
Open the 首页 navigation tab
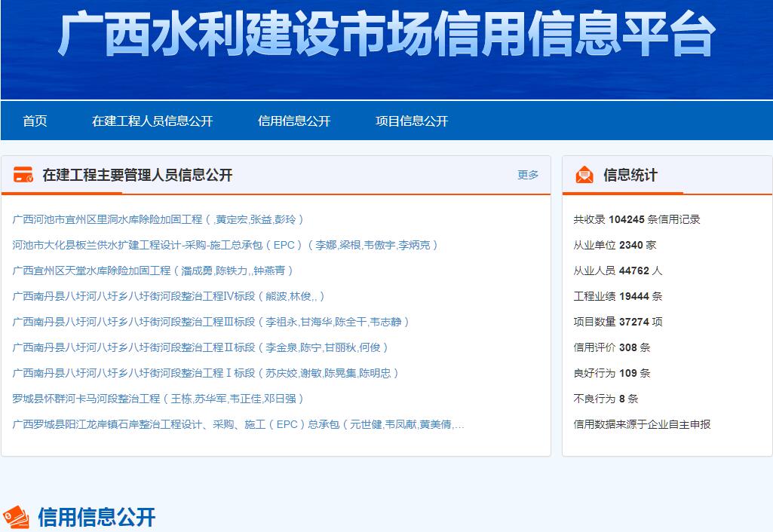(x=35, y=121)
